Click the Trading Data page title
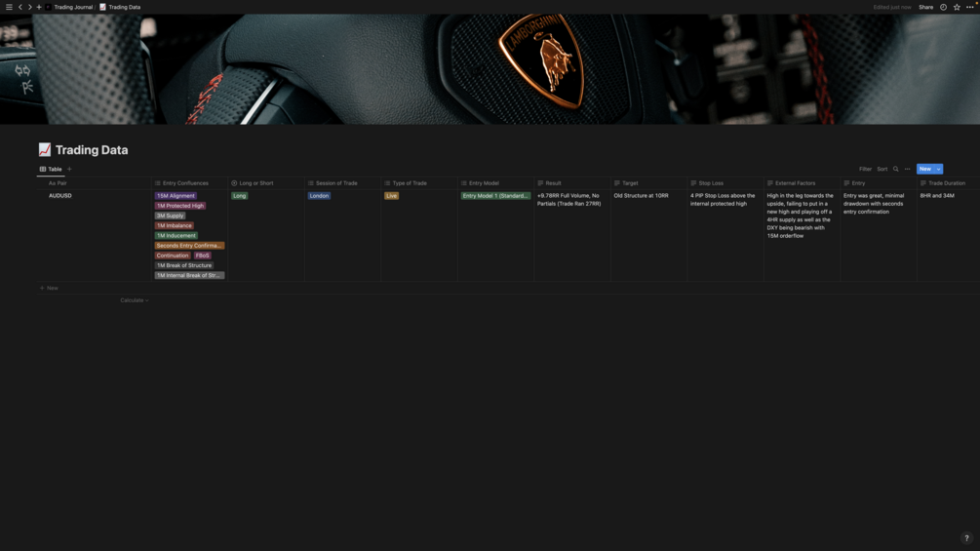 [x=92, y=150]
